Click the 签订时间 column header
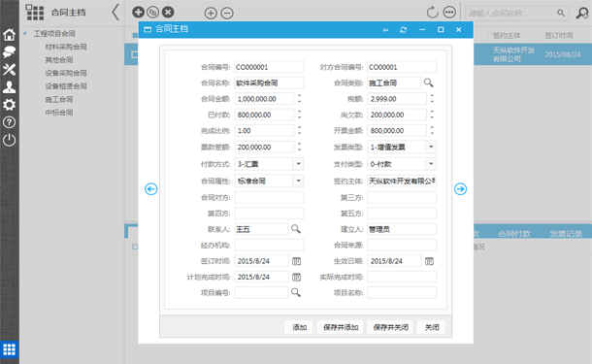Screen dimensions: 592x364 click(558, 36)
